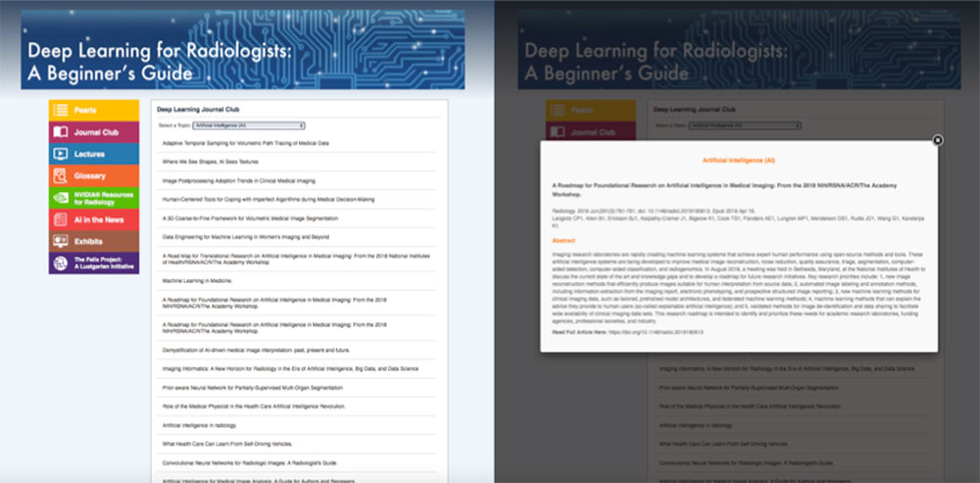
Task: Close the article abstract popup with X
Action: click(x=937, y=140)
